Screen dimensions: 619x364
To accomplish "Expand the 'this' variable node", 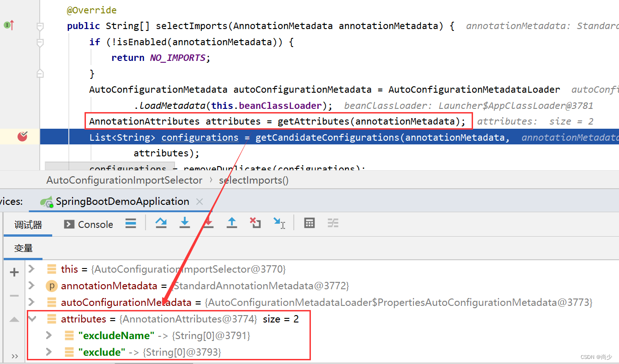I will (x=31, y=269).
